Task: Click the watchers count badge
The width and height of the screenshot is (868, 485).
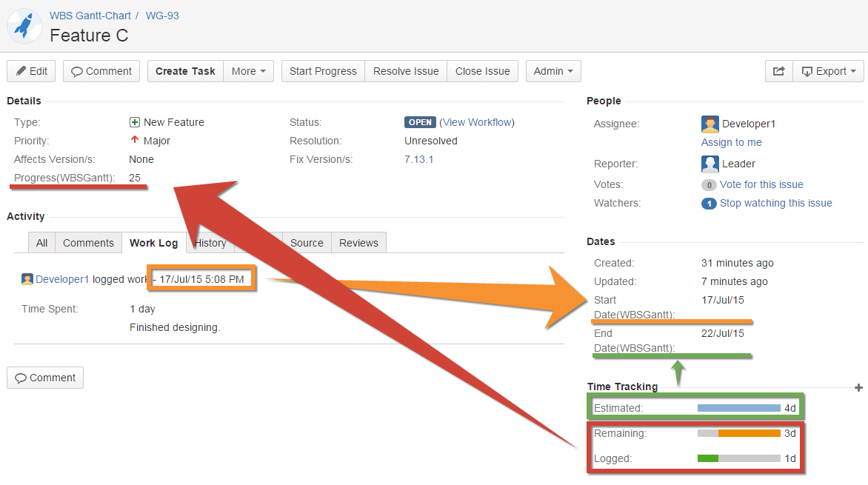Action: tap(708, 204)
